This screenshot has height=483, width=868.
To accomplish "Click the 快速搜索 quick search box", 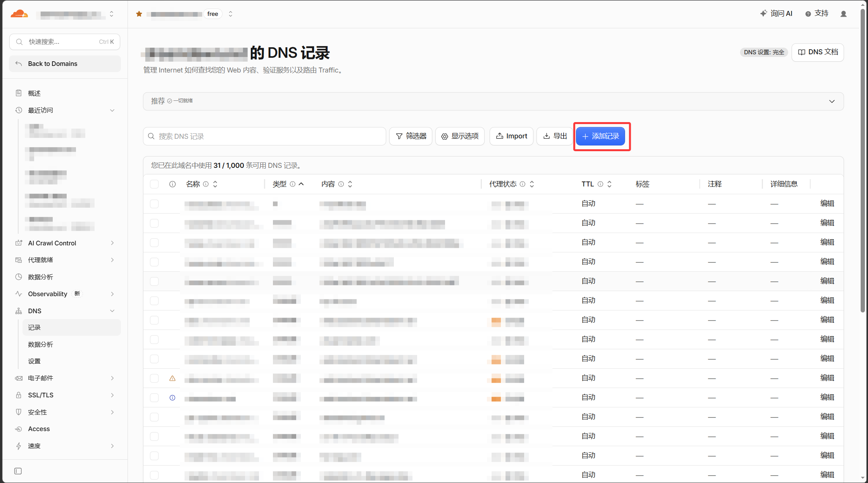I will click(65, 42).
